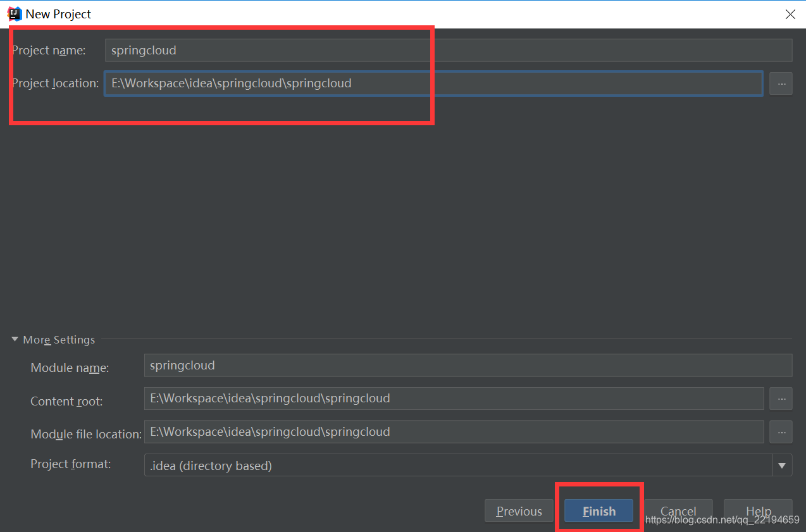Click the Module file location field

454,432
